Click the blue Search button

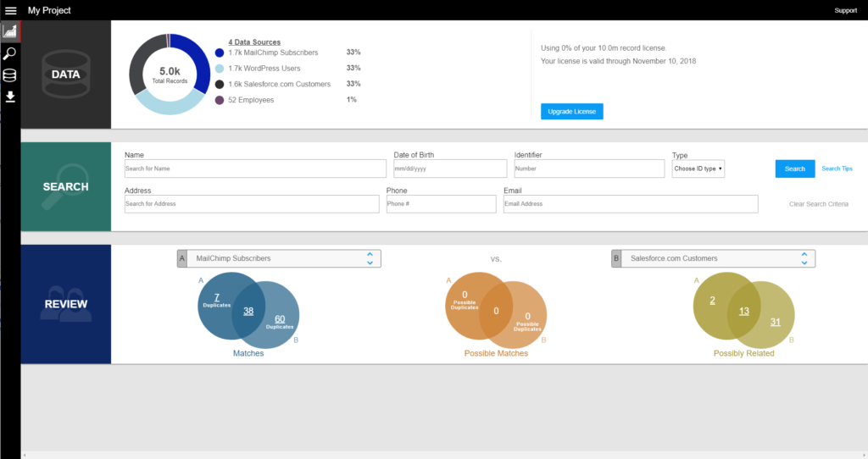tap(795, 169)
